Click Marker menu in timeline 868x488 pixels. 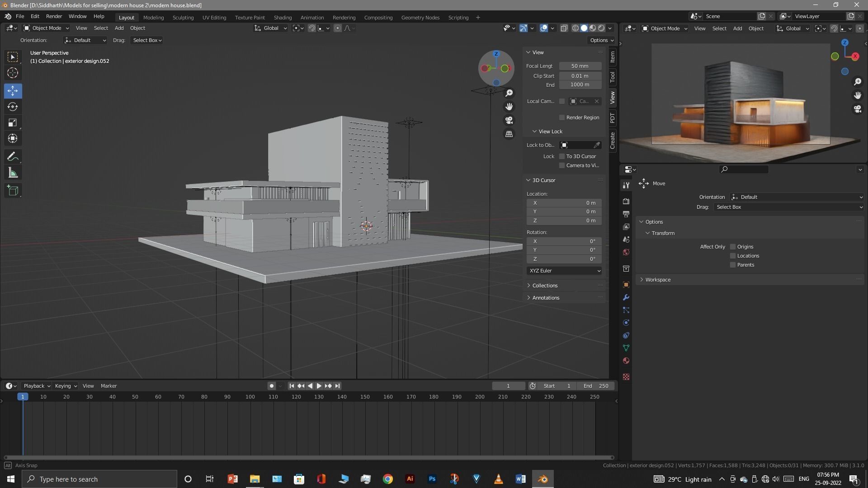click(108, 386)
